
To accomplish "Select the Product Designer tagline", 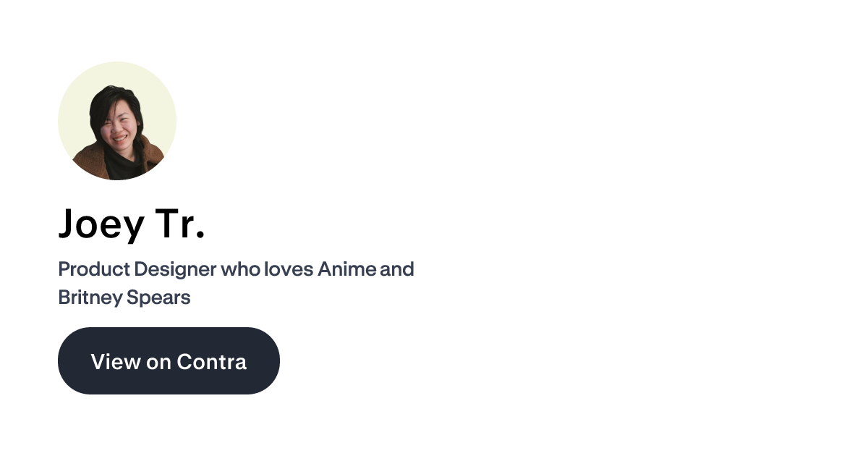I will tap(236, 269).
